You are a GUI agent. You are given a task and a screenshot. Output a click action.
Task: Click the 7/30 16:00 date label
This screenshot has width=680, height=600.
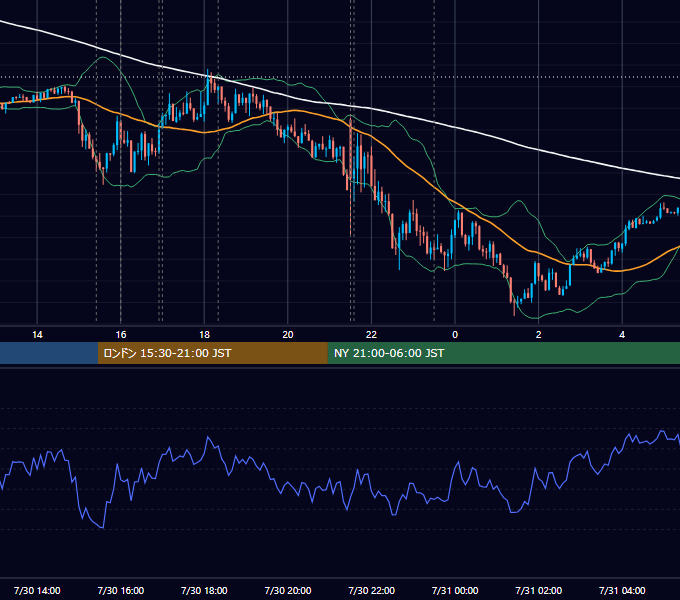(121, 590)
